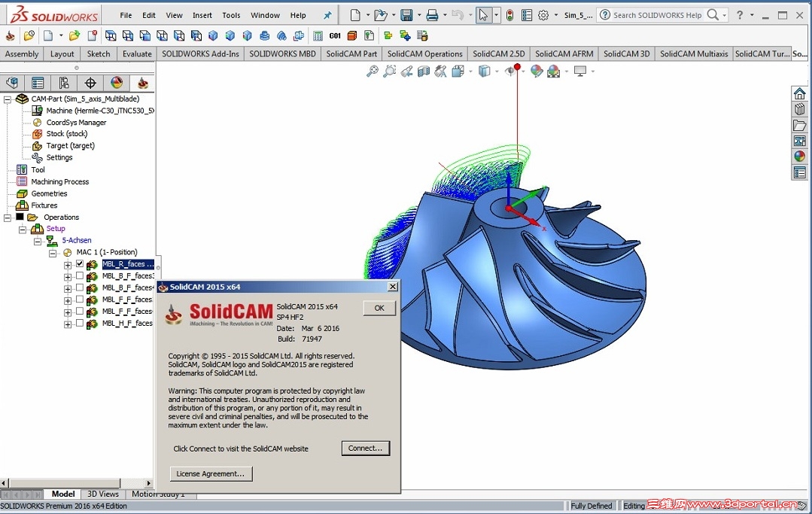Check the MBL_H_F_faces operation checkbox
812x514 pixels.
[80, 323]
